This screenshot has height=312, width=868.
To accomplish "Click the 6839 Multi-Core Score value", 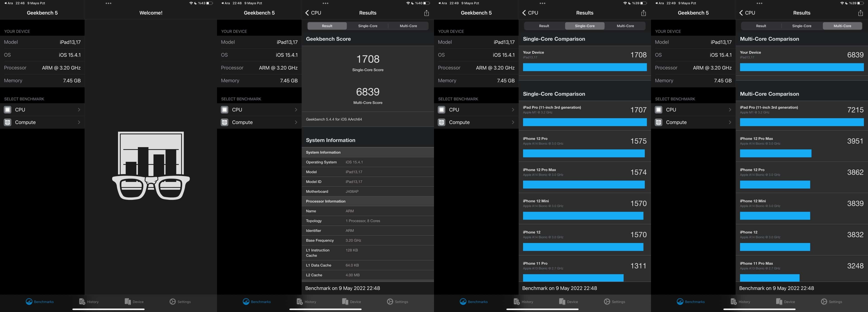I will coord(368,92).
